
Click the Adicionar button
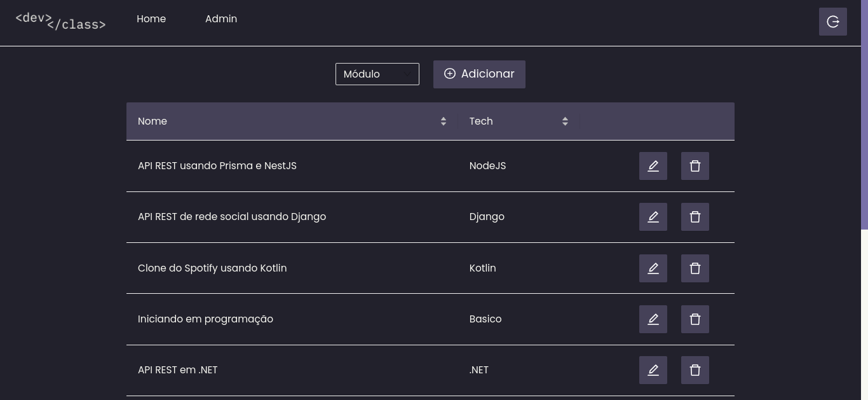tap(479, 74)
